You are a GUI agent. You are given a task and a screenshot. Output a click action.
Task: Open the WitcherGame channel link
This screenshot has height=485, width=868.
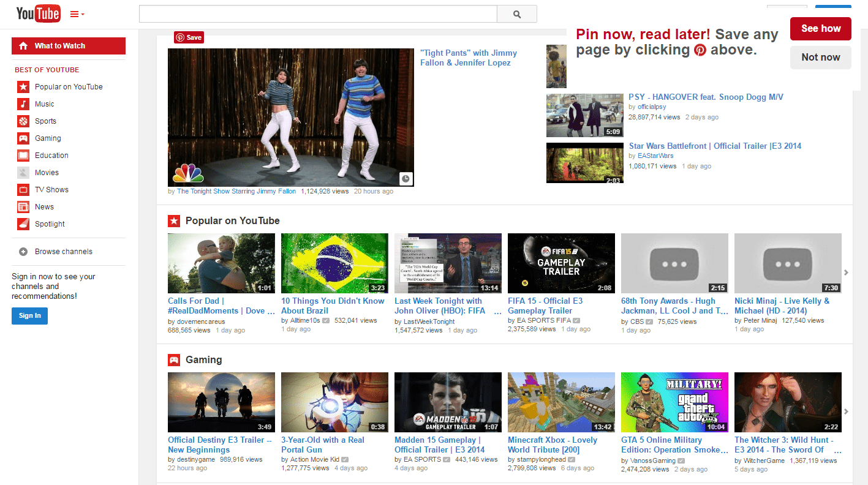coord(764,461)
